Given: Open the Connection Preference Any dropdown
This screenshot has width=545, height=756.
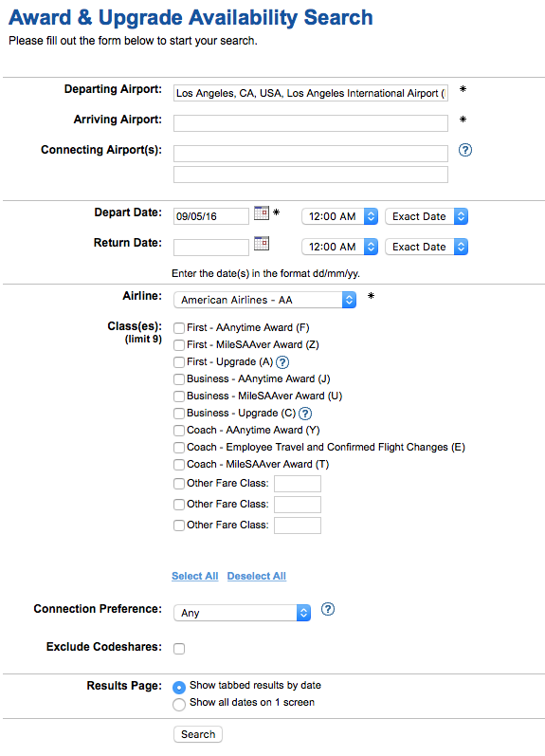Looking at the screenshot, I should [242, 613].
